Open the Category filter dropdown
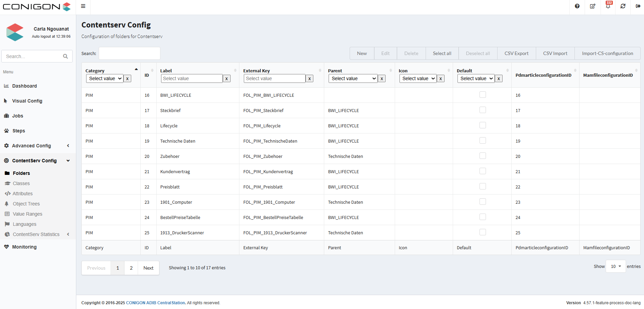644x309 pixels. pos(105,78)
